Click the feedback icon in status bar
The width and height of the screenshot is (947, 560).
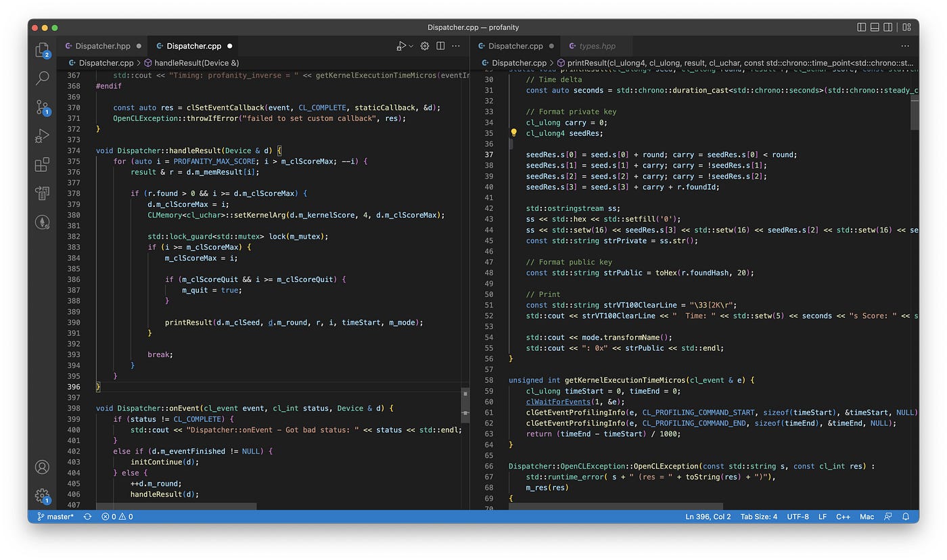(x=888, y=517)
